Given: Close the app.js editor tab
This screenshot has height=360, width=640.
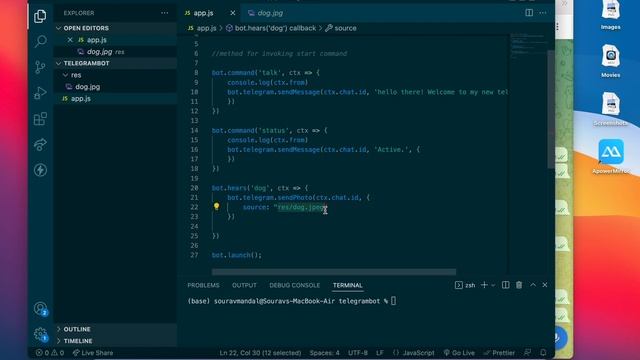Looking at the screenshot, I should 233,13.
